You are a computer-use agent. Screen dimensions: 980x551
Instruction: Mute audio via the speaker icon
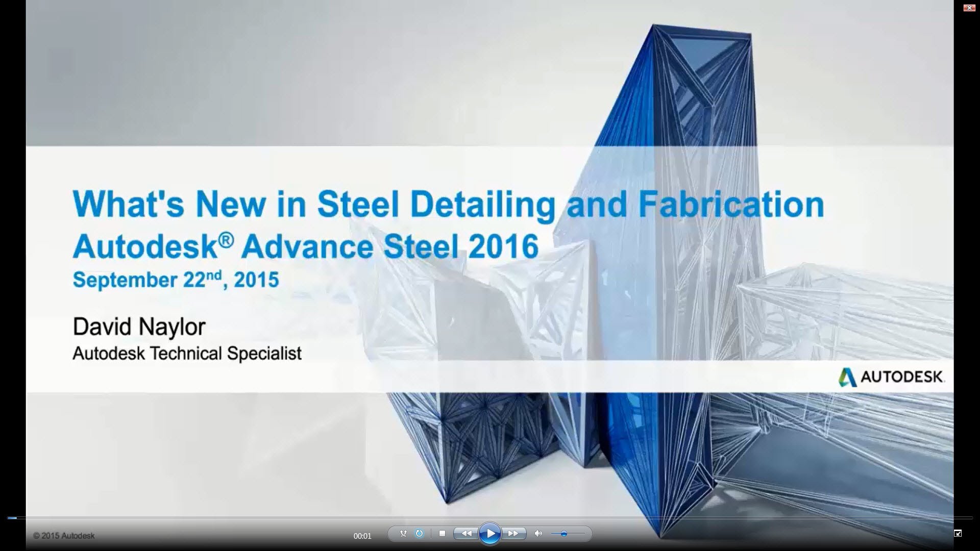pyautogui.click(x=538, y=534)
